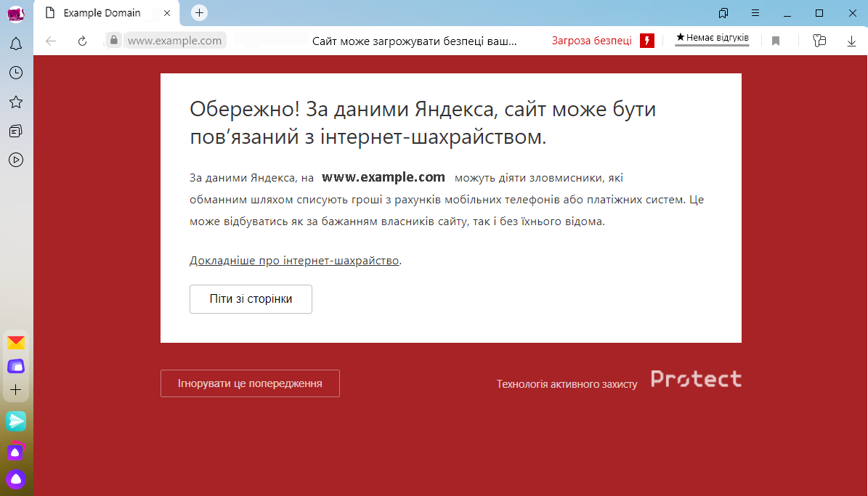Open Yandex Mail envelope icon
The height and width of the screenshot is (496, 868).
coord(16,343)
